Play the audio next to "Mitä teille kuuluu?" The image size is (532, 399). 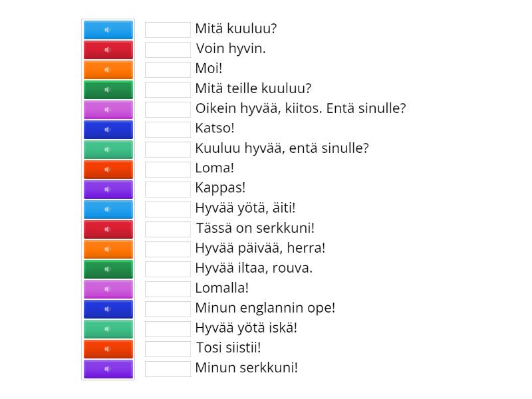click(108, 90)
